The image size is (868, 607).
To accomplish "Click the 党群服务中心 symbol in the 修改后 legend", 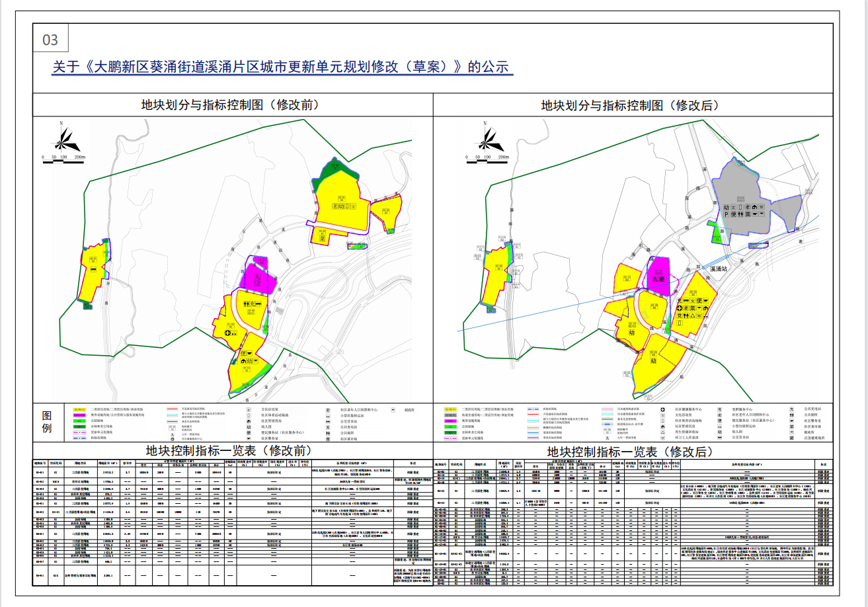I will [x=719, y=411].
